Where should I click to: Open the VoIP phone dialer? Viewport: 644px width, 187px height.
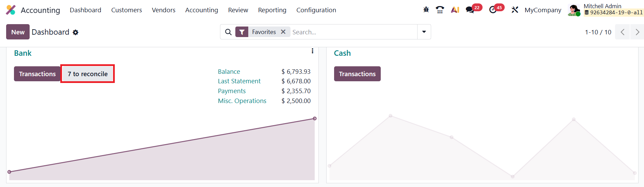coord(440,10)
